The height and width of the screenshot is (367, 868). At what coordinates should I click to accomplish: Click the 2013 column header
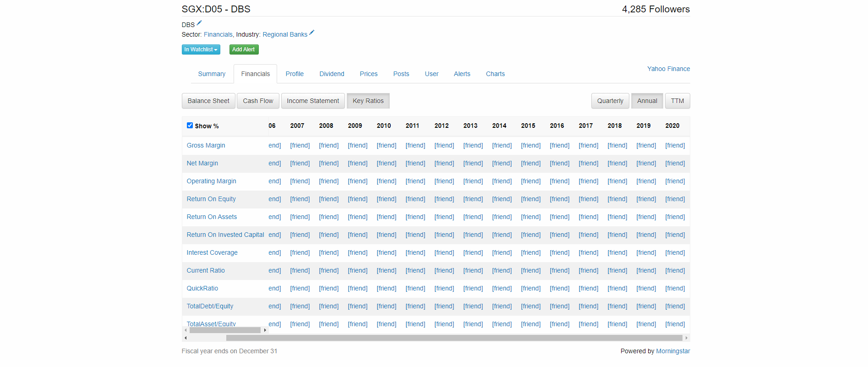coord(470,126)
